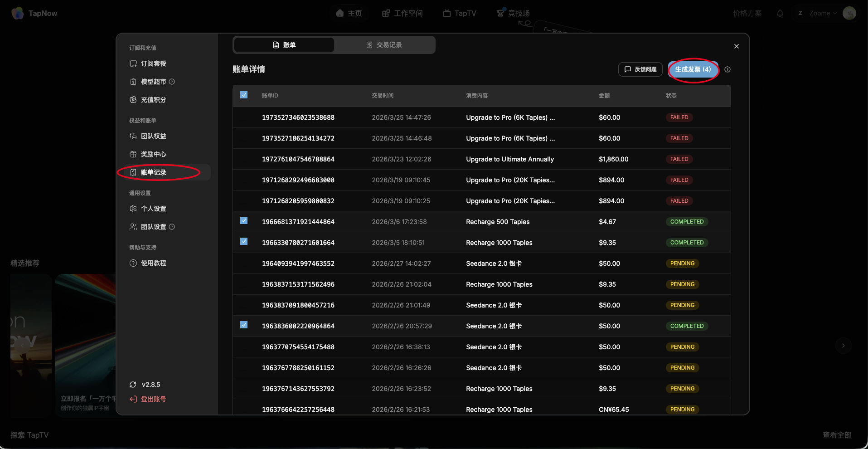868x449 pixels.
Task: Click the refresh icon beside v2.8.5
Action: tap(133, 385)
